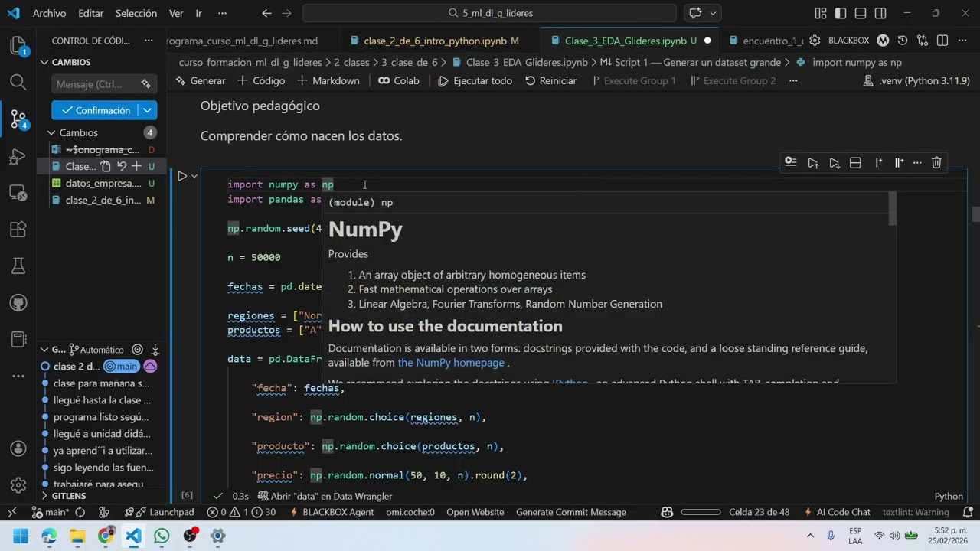Open File Explorer from the taskbar
The image size is (980, 551).
click(x=78, y=536)
